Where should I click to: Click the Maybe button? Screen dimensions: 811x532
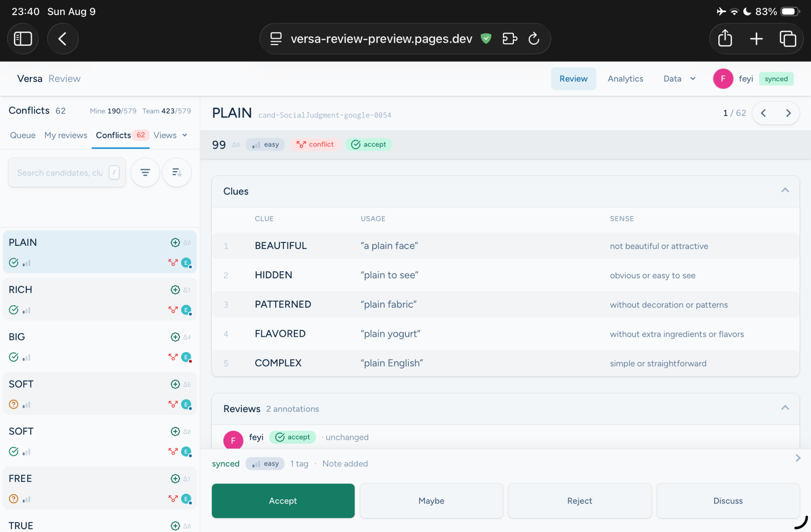[431, 501]
